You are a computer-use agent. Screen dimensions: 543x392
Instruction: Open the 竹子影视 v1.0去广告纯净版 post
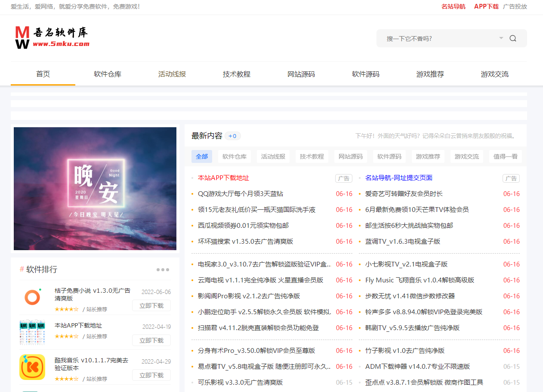[x=405, y=351]
